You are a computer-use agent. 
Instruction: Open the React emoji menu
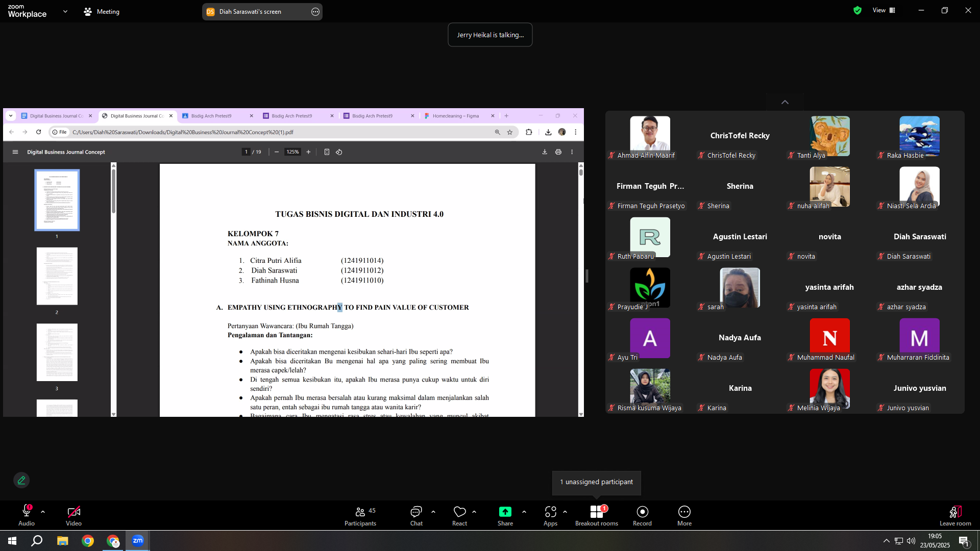pyautogui.click(x=459, y=516)
